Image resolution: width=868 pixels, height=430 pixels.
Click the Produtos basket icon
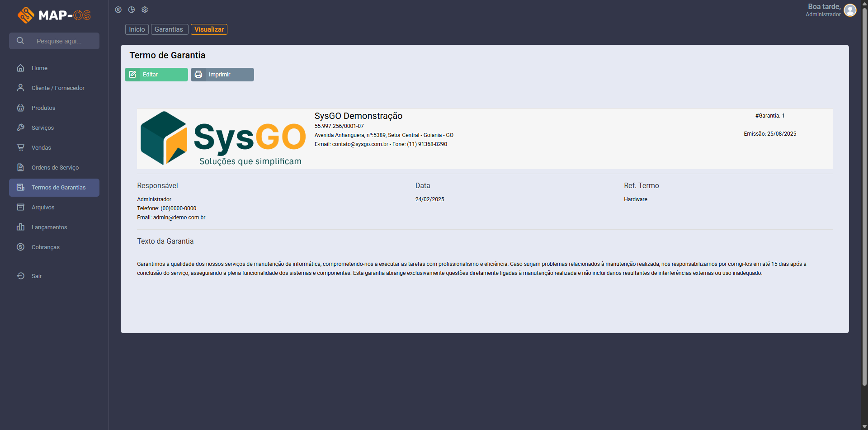coord(20,108)
